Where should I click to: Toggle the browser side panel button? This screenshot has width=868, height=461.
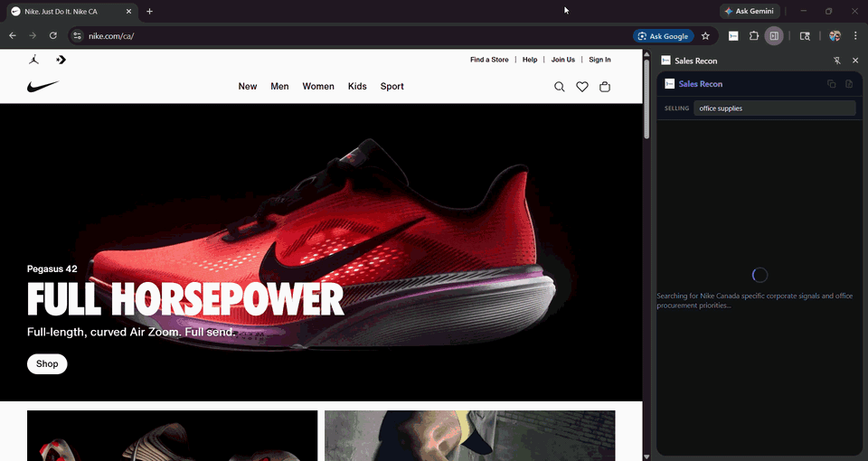(x=774, y=36)
